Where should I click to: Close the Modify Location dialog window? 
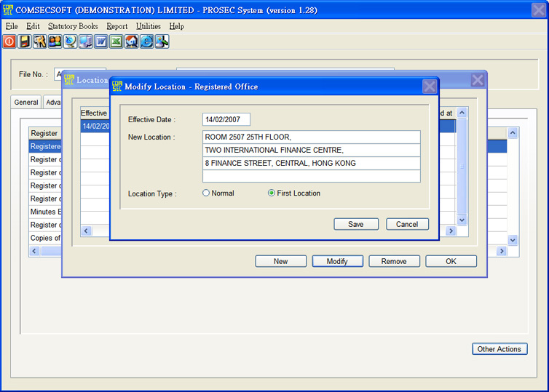pos(430,87)
